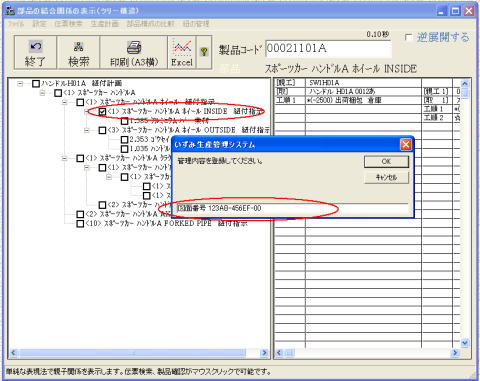Click the 図面番号 123AB-456EF-00 input field
Viewport: 480px width, 381px height.
click(292, 208)
